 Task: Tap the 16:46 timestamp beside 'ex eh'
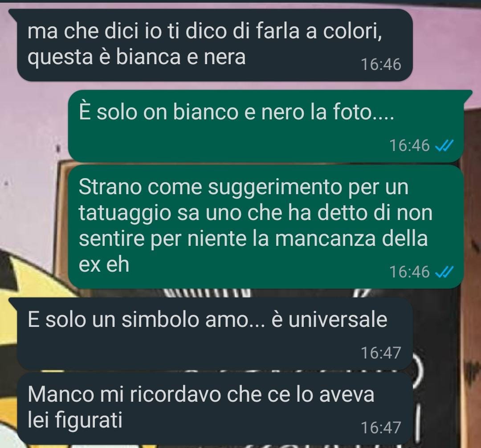click(x=409, y=272)
